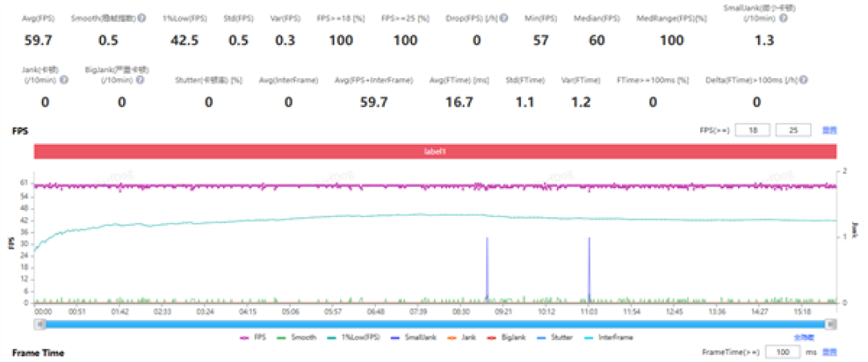Open help icon beside Jank (/10min)
The width and height of the screenshot is (868, 362).
(x=63, y=80)
